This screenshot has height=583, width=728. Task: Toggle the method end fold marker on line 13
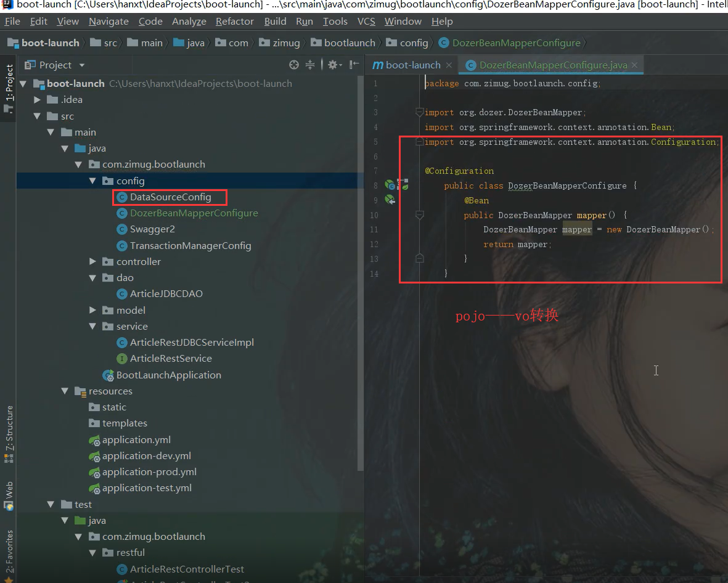419,259
